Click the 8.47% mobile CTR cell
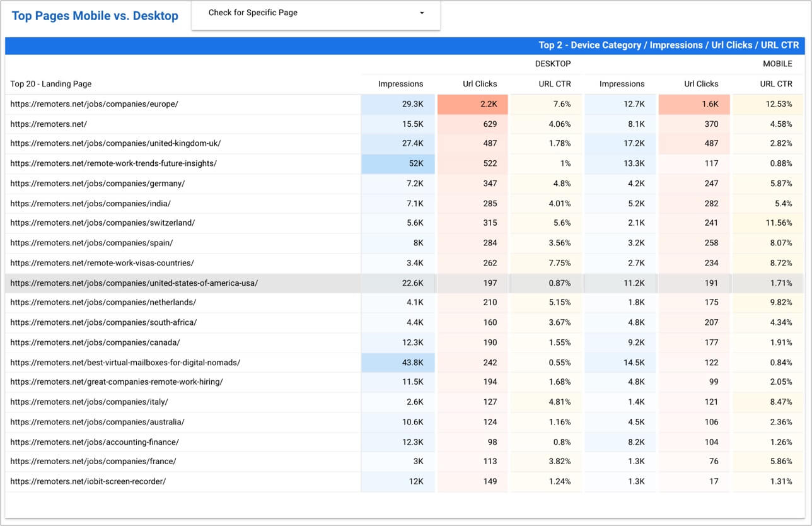The image size is (812, 526). [x=768, y=402]
